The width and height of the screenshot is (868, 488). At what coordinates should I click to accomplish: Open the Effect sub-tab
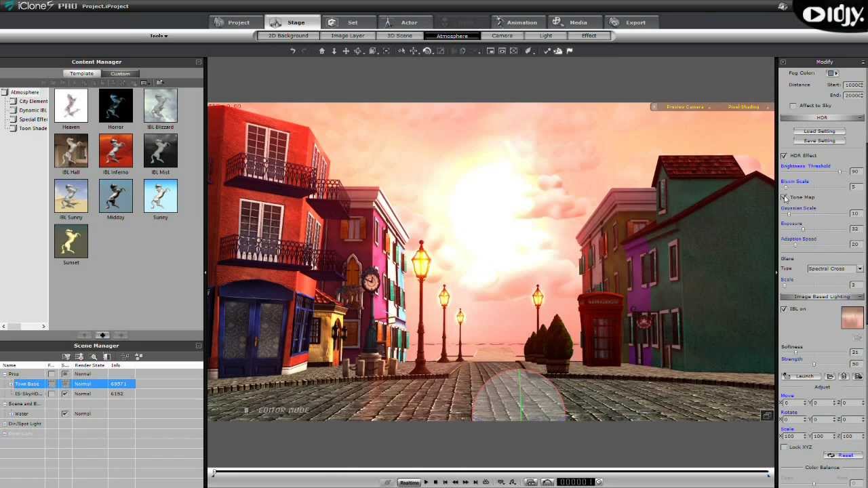(x=589, y=36)
